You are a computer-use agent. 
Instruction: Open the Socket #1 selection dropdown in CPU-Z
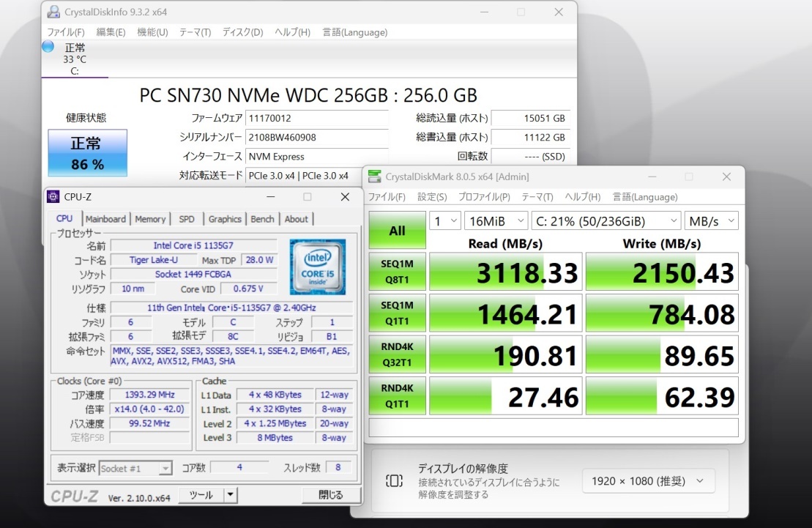coord(135,469)
